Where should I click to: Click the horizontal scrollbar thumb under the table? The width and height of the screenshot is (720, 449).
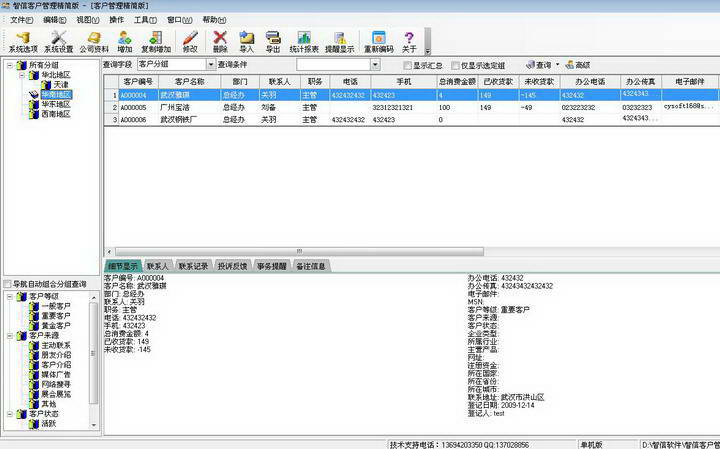299,252
